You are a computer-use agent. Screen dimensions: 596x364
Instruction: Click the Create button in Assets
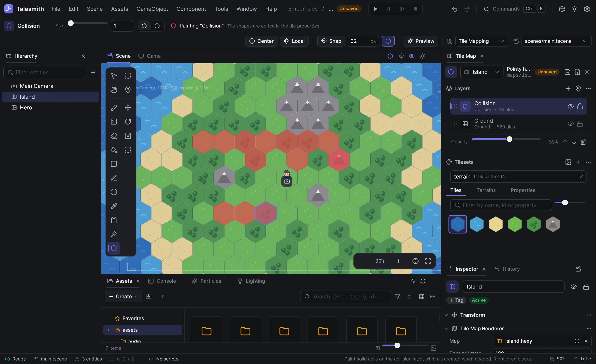tap(123, 297)
